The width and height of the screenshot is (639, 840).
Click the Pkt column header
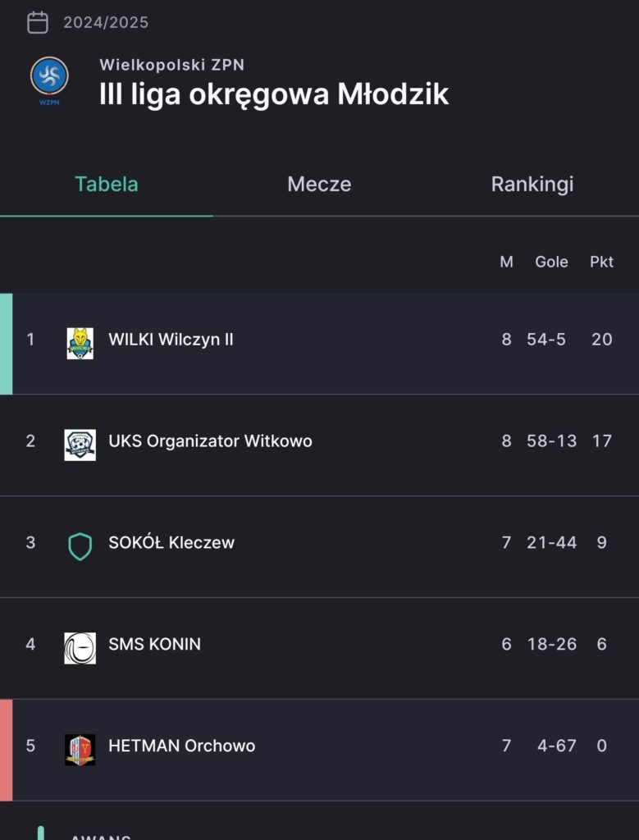pyautogui.click(x=601, y=262)
